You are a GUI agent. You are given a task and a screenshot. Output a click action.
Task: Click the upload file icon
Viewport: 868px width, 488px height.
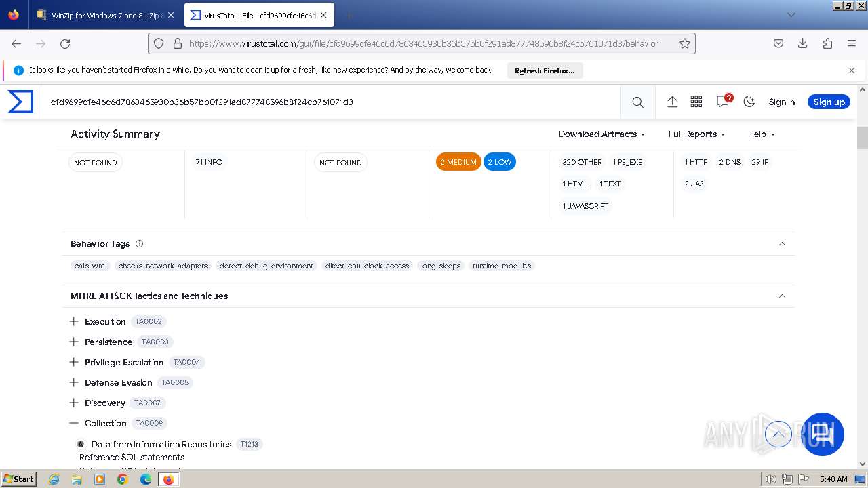(672, 102)
